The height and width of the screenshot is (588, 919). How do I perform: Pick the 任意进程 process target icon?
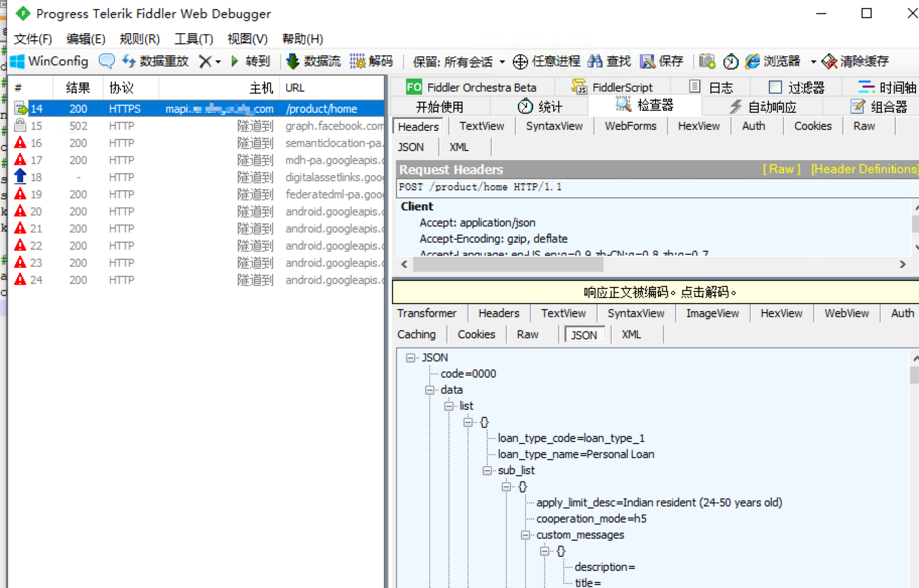(520, 61)
